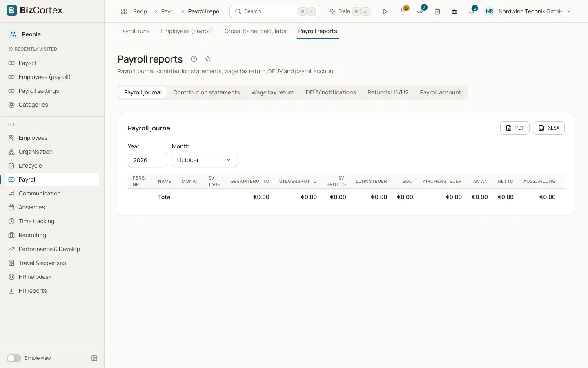Click the Organisation icon in sidebar
This screenshot has width=588, height=368.
(x=11, y=152)
